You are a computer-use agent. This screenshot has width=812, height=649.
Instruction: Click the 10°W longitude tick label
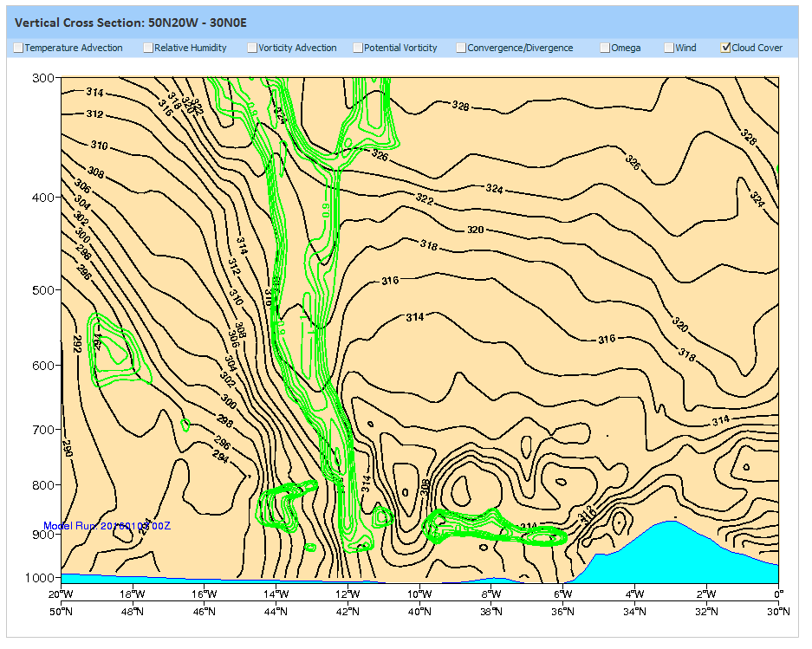point(419,594)
